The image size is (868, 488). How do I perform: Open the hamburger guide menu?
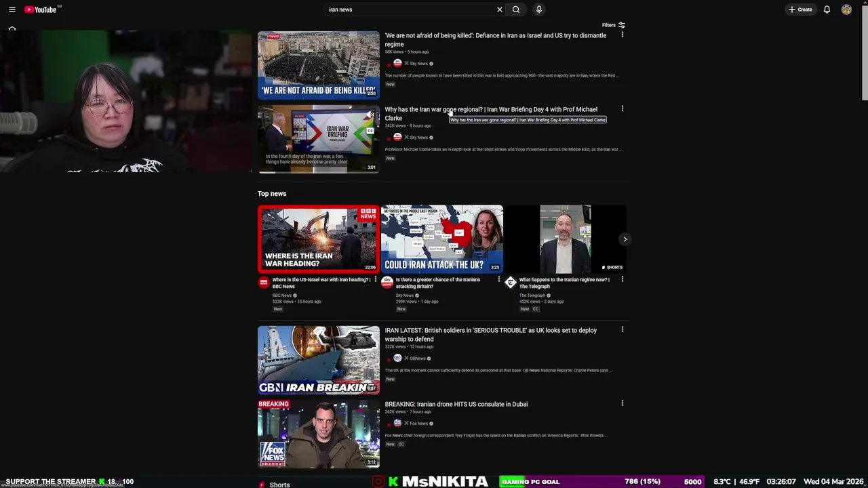tap(12, 9)
